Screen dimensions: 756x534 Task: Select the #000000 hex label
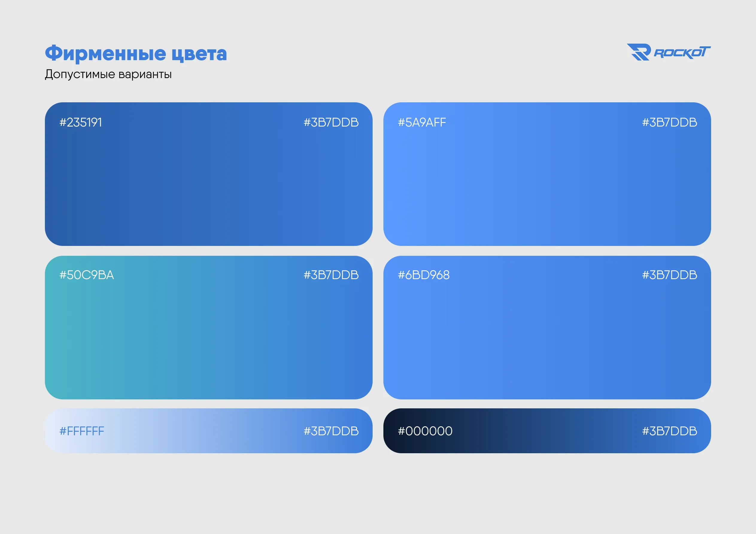click(x=425, y=431)
